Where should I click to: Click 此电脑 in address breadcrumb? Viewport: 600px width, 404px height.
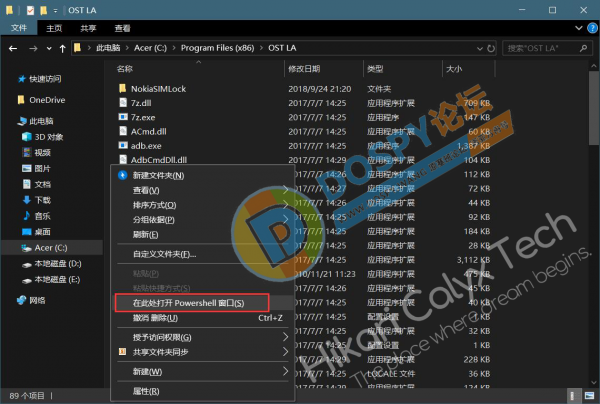[x=108, y=48]
